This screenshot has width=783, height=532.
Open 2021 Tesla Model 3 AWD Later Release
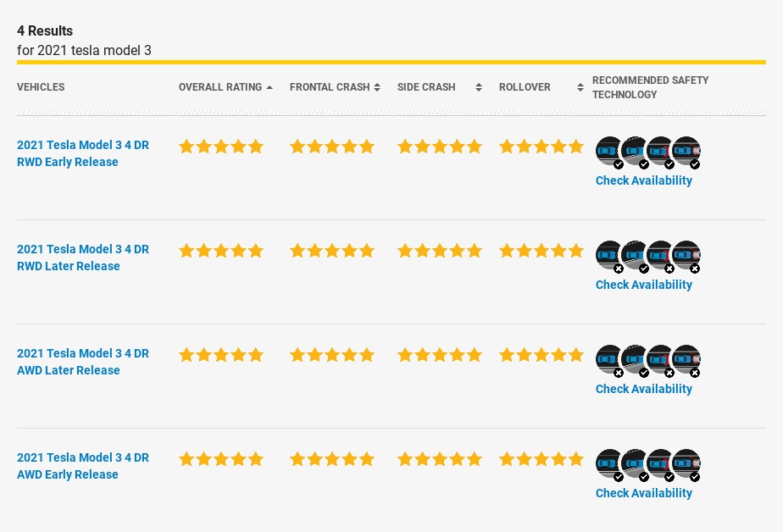point(83,362)
